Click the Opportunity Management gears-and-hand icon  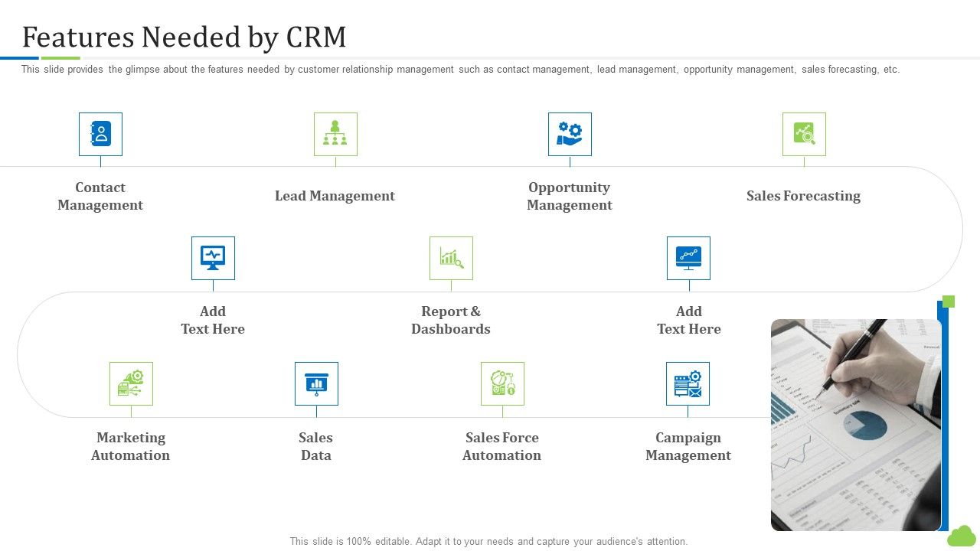(570, 134)
